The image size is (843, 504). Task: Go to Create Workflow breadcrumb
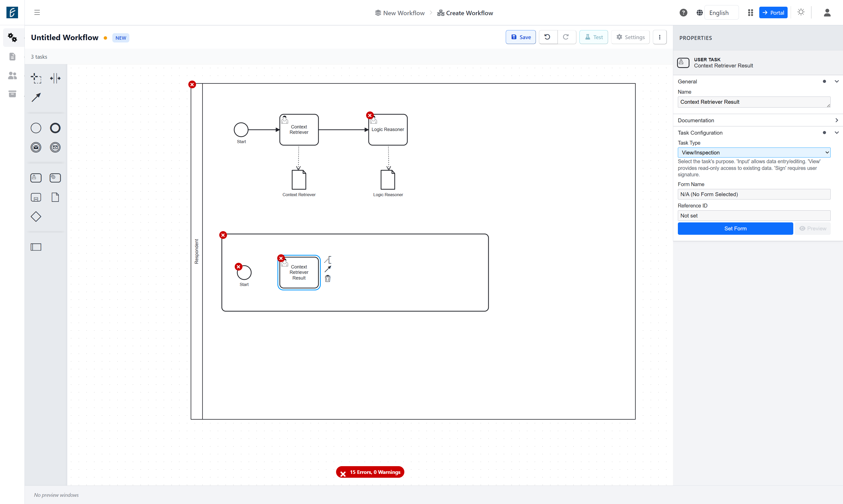tap(465, 13)
